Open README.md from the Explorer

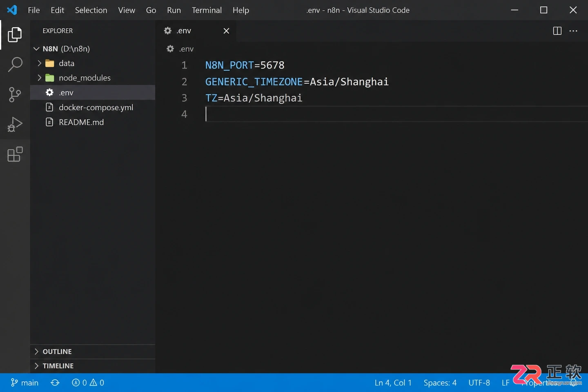[x=93, y=122]
